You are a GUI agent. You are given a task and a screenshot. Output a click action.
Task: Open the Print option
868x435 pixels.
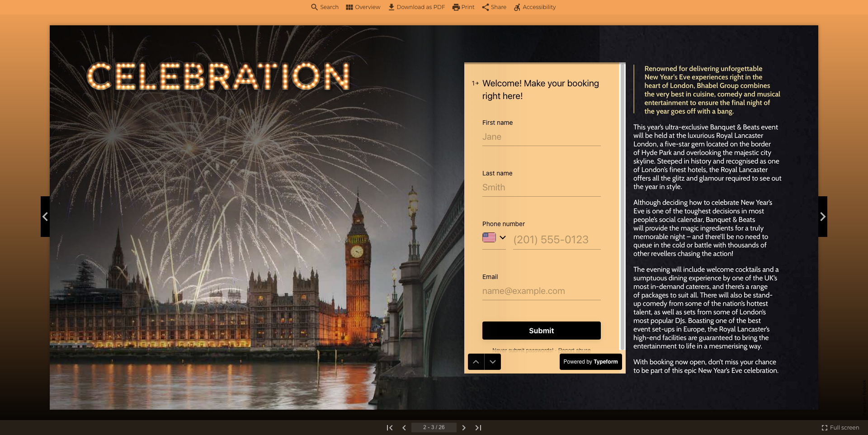tap(463, 7)
